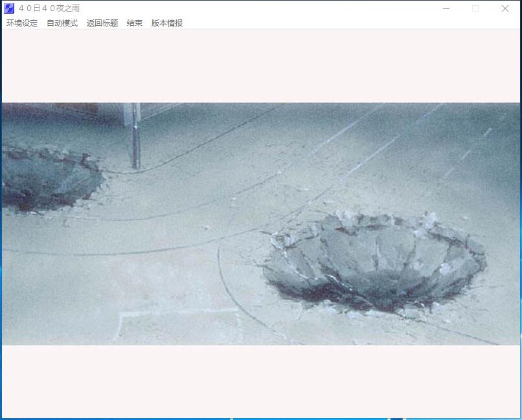Maximize the game window
522x420 pixels.
pyautogui.click(x=475, y=8)
